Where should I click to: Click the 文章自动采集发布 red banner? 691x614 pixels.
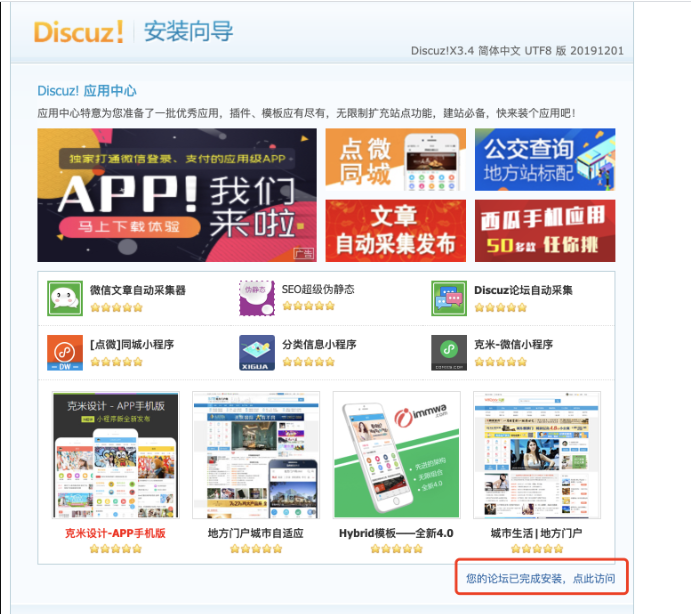(395, 231)
